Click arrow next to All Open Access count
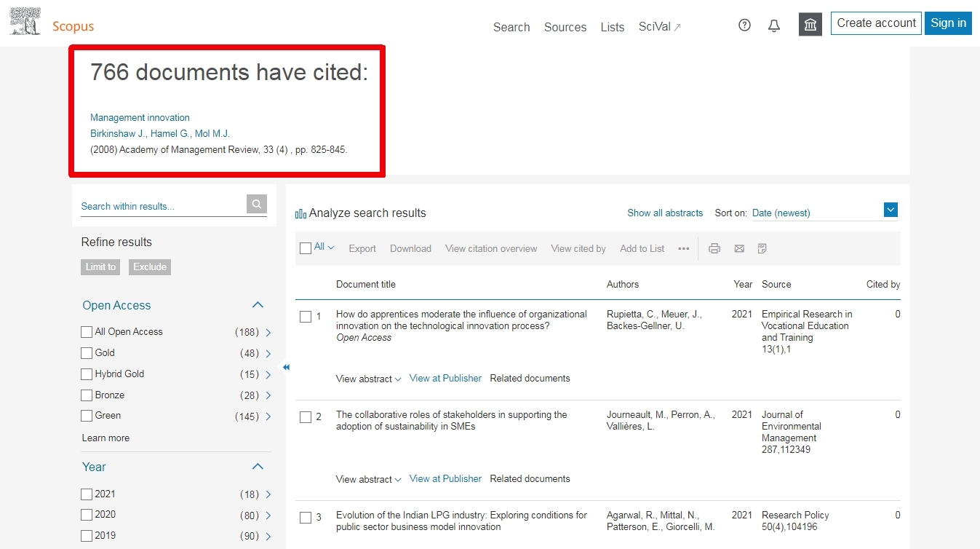Screen dimensions: 980x549 (268, 333)
